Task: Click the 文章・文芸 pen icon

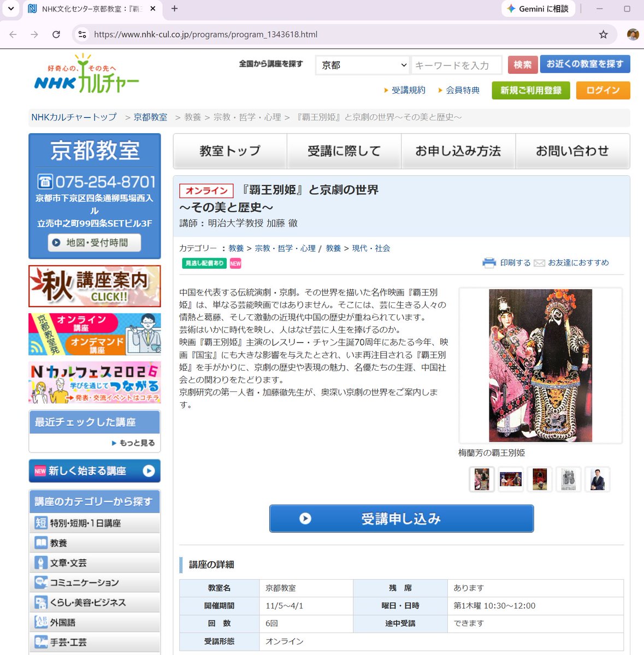Action: [41, 563]
